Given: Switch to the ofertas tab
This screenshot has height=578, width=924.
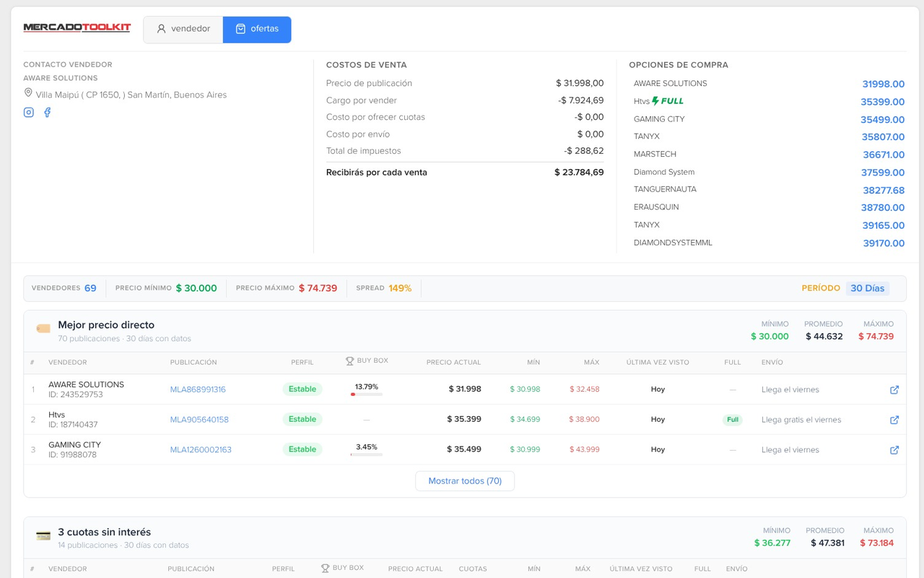Looking at the screenshot, I should pyautogui.click(x=257, y=30).
